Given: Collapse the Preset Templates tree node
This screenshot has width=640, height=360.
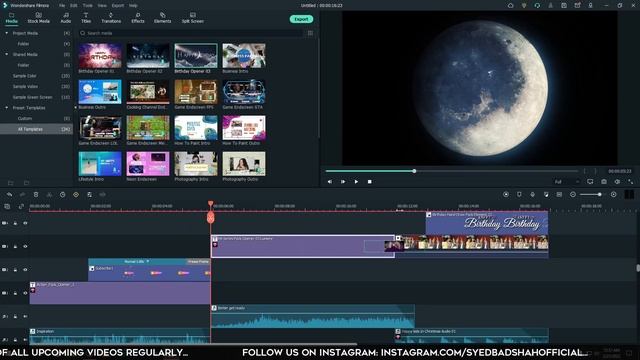Looking at the screenshot, I should (7, 108).
